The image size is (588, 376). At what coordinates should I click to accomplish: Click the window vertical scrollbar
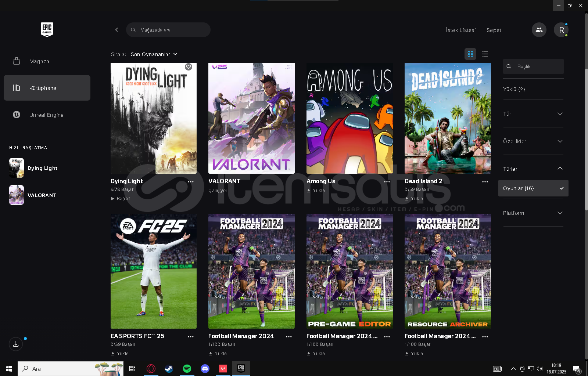(x=586, y=140)
